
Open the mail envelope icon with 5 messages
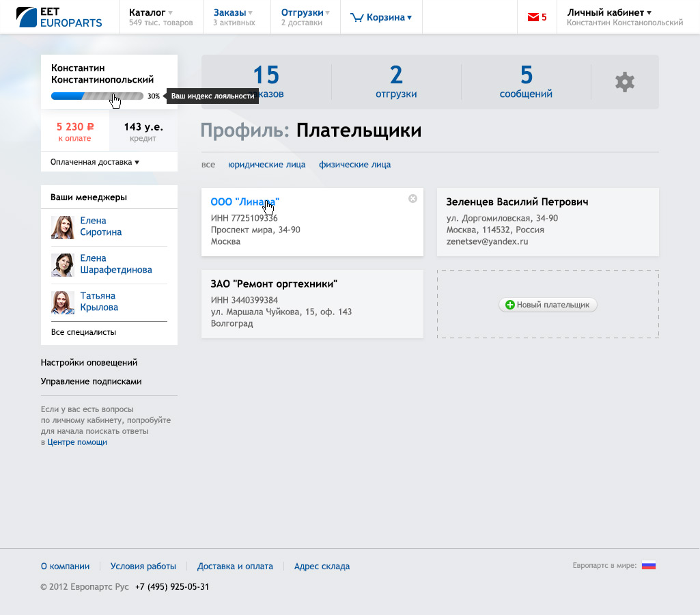[533, 18]
